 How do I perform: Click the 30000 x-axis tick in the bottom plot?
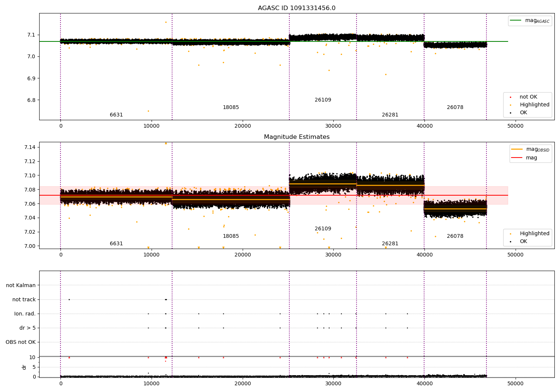(333, 384)
